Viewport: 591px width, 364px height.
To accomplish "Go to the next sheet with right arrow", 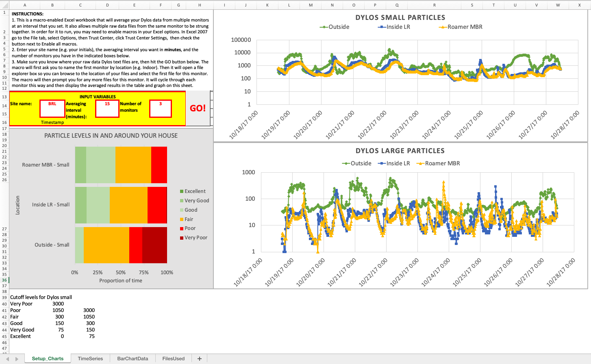I will pos(17,359).
